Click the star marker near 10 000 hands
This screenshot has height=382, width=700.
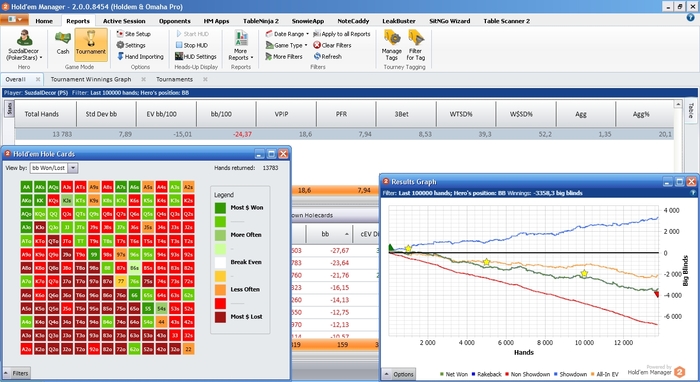584,273
